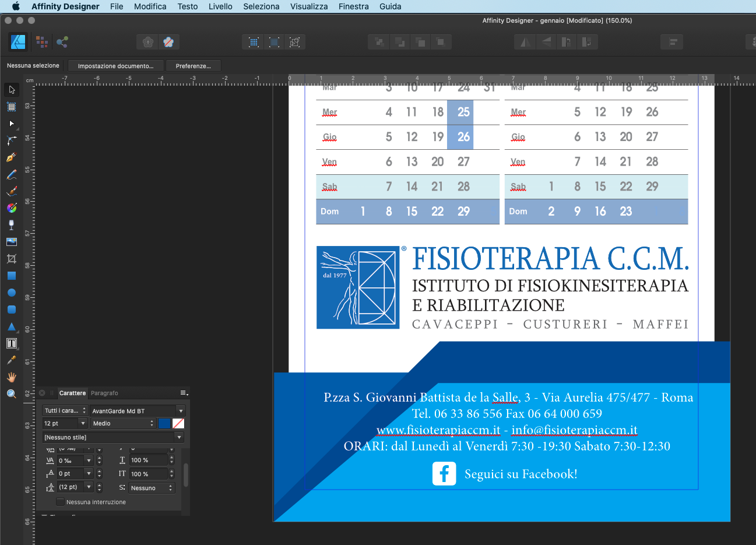Open the Visualizza menu

point(309,6)
